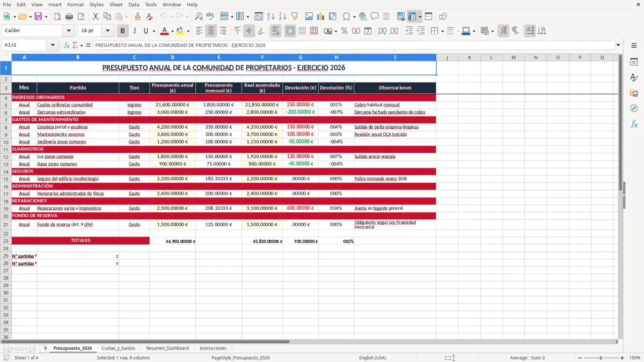Increase the indent
The image size is (644, 362).
tap(409, 31)
